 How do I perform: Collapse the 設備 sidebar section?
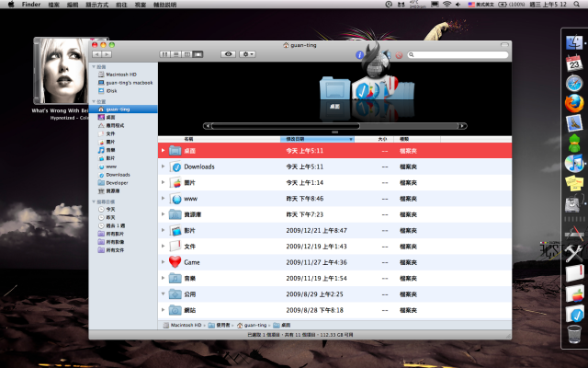[x=94, y=67]
